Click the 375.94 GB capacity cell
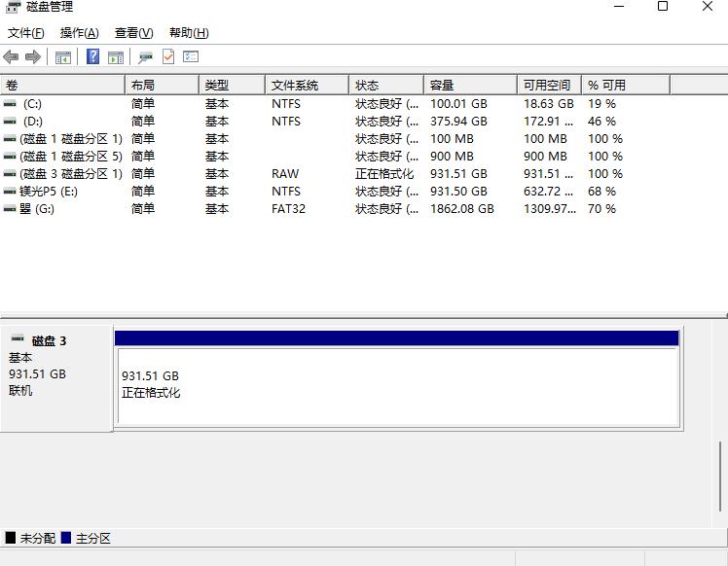728x566 pixels. 458,122
